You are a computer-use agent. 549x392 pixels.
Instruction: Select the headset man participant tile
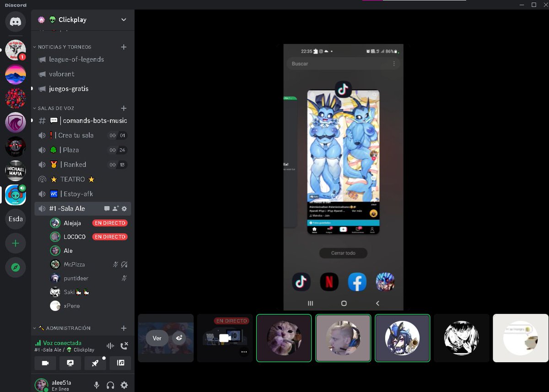point(343,338)
